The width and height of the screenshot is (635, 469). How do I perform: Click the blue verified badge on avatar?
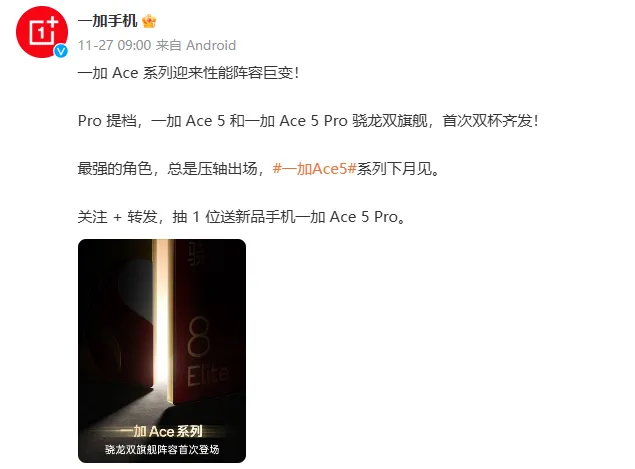(61, 51)
